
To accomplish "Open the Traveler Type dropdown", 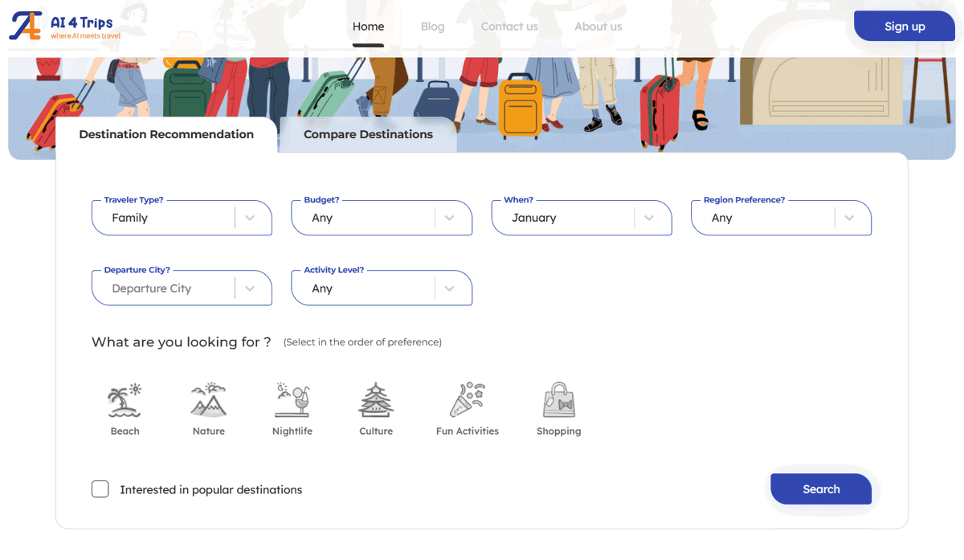I will [x=182, y=218].
